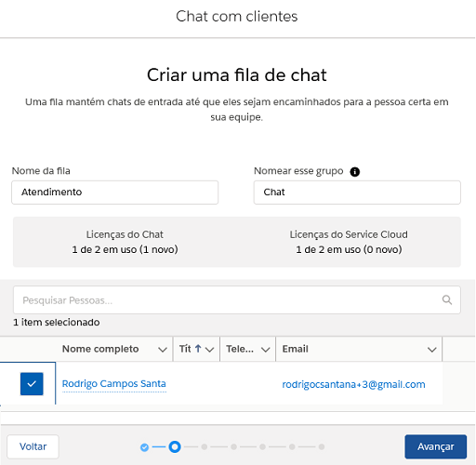Screen dimensions: 476x465
Task: Click the info icon beside Nomear esse grupo
Action: [354, 171]
